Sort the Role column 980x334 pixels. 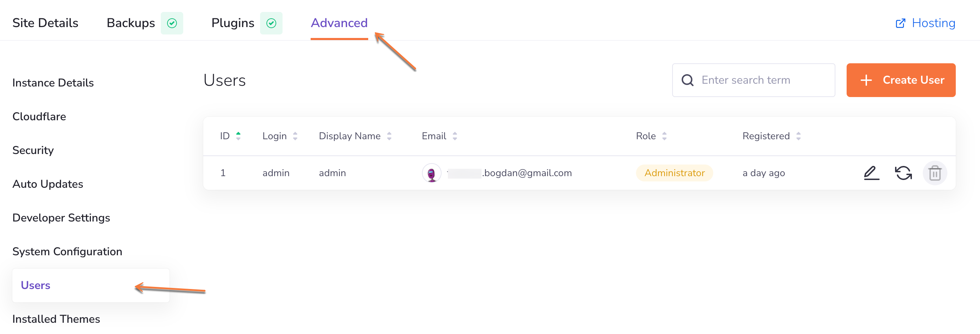pyautogui.click(x=664, y=136)
